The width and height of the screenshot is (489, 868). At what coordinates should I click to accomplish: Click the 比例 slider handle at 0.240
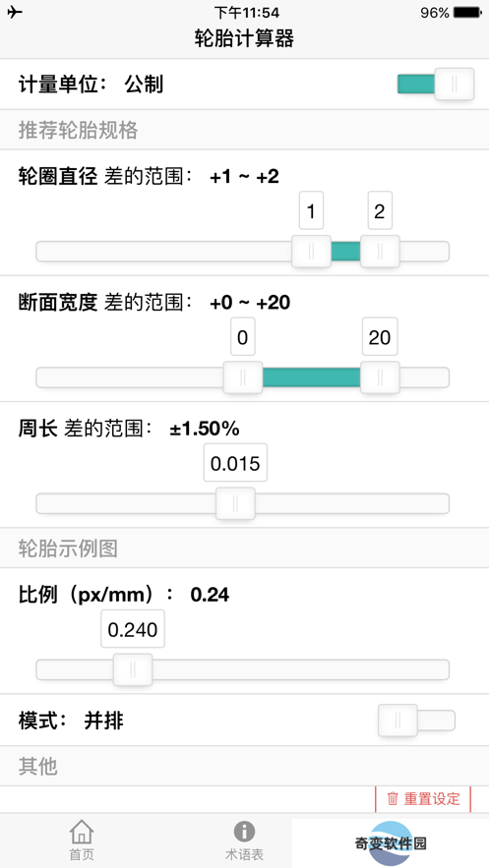[133, 669]
